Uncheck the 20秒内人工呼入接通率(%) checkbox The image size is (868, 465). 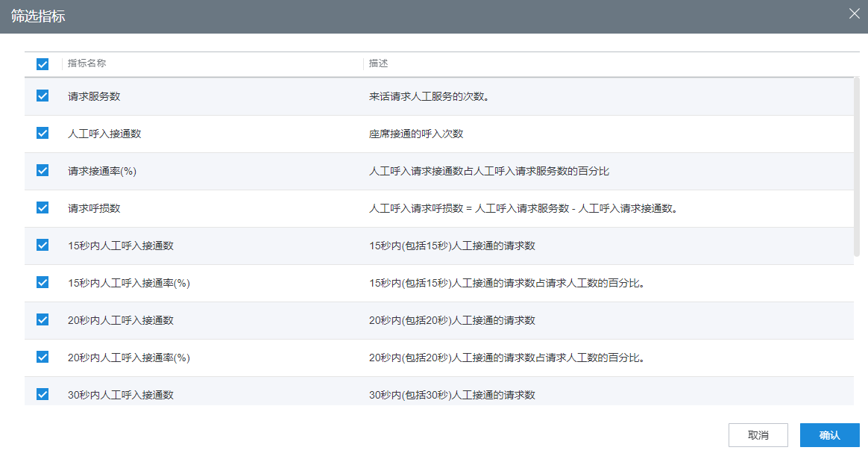coord(43,357)
